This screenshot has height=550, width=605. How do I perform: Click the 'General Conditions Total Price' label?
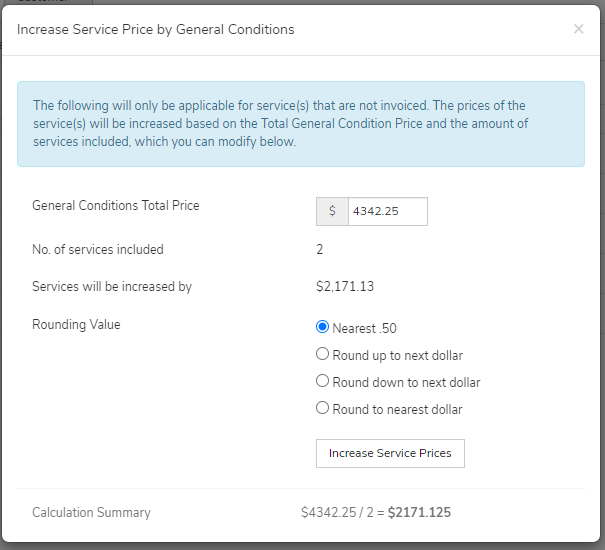(116, 205)
